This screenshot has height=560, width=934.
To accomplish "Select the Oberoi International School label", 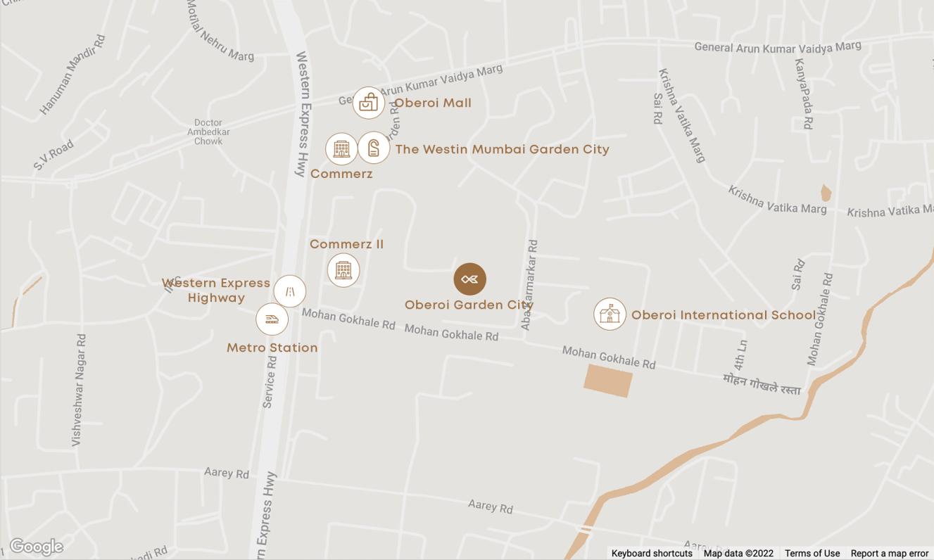I will point(724,314).
